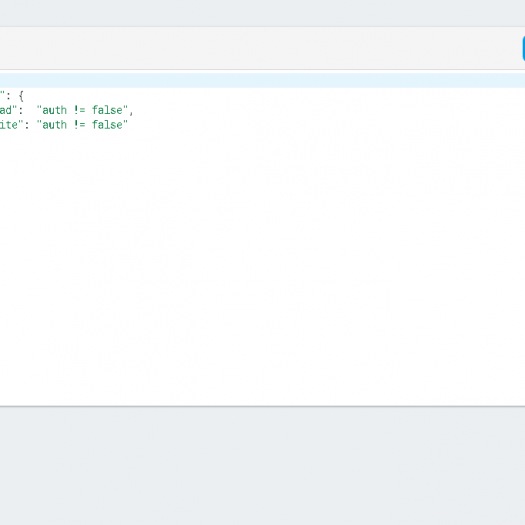
Task: Click the read rule "auth != false" value
Action: (x=82, y=110)
